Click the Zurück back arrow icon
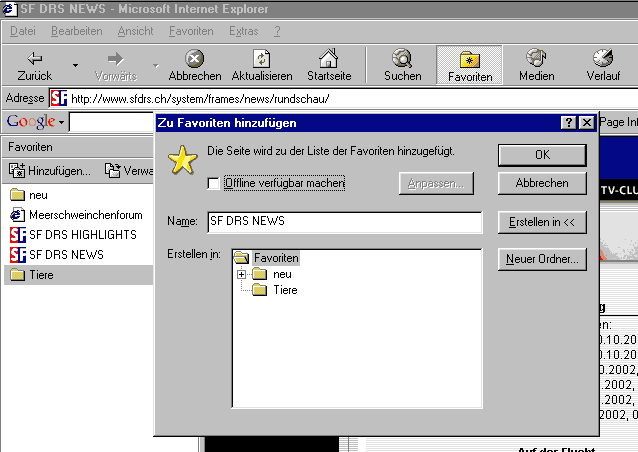 coord(36,58)
